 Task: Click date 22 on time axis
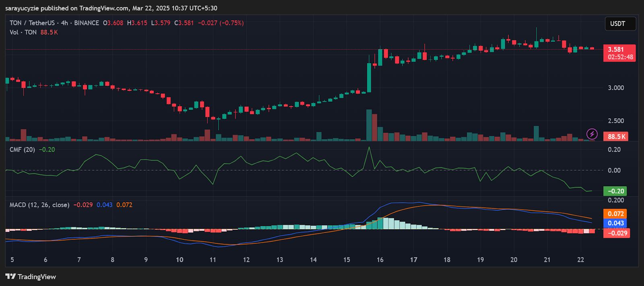[x=580, y=260]
